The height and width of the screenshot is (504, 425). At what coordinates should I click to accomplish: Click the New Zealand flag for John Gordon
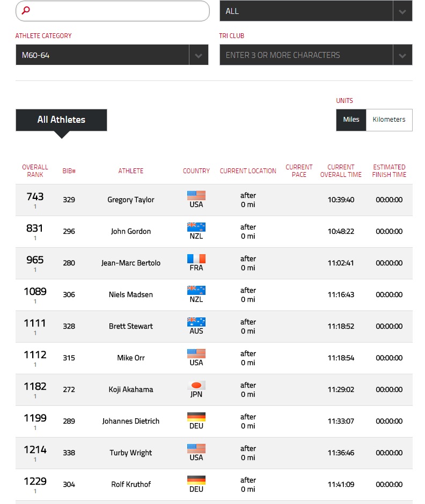pos(196,227)
